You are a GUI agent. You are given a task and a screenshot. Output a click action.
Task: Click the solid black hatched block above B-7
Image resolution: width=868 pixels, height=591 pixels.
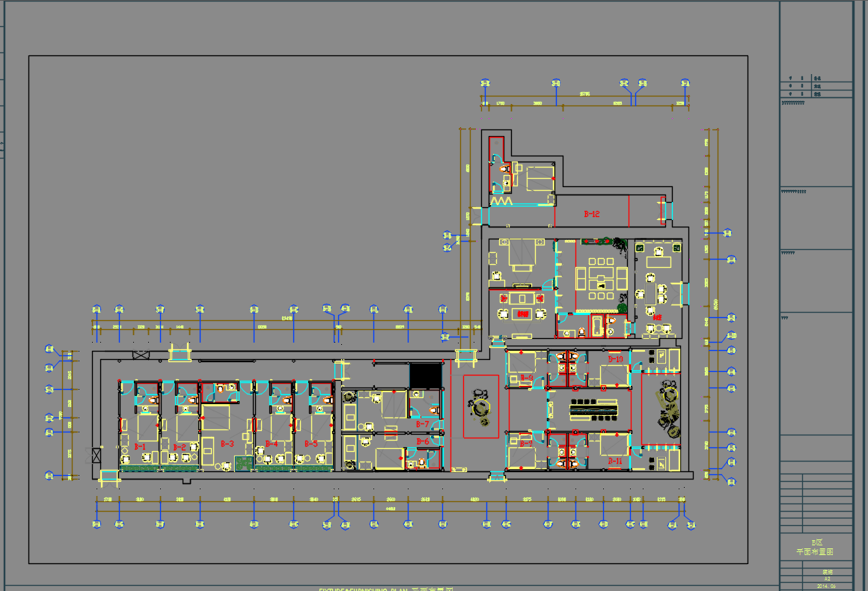click(426, 376)
